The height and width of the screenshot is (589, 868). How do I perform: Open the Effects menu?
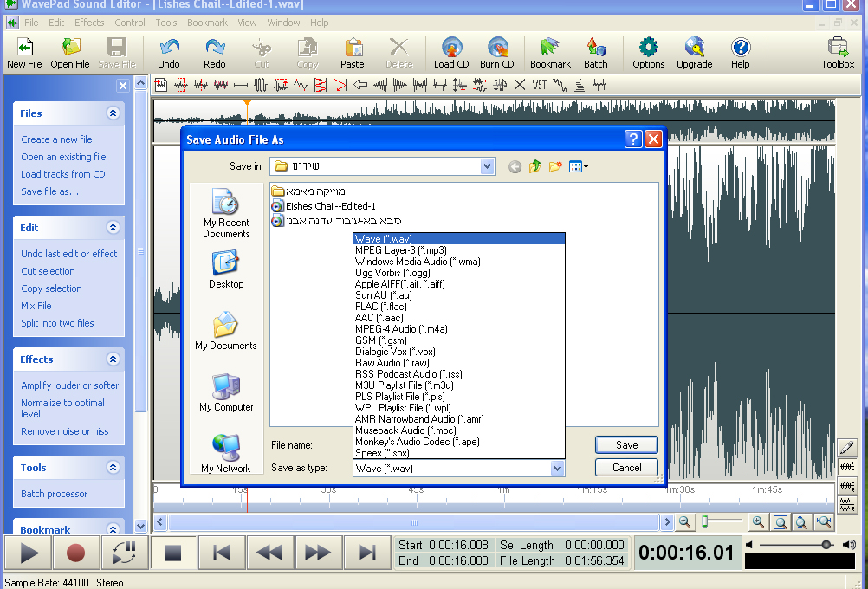point(89,23)
